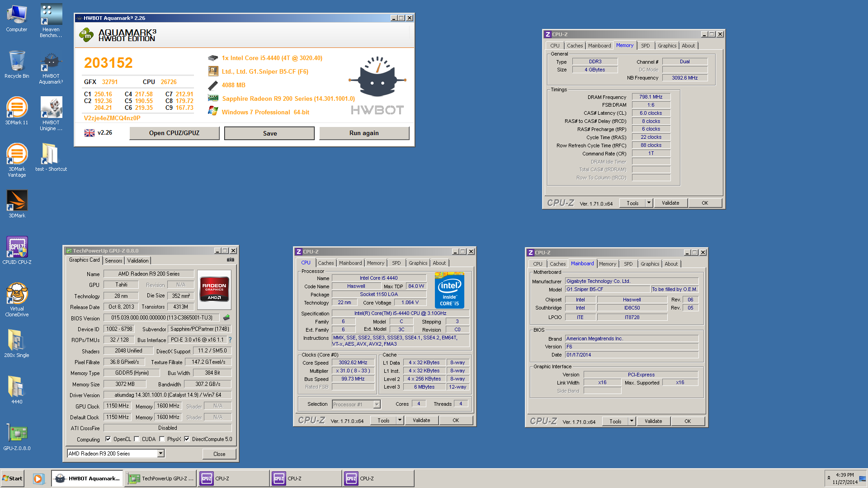The width and height of the screenshot is (868, 488).
Task: Toggle the CUDA checkbox in GPU-Z
Action: point(137,439)
